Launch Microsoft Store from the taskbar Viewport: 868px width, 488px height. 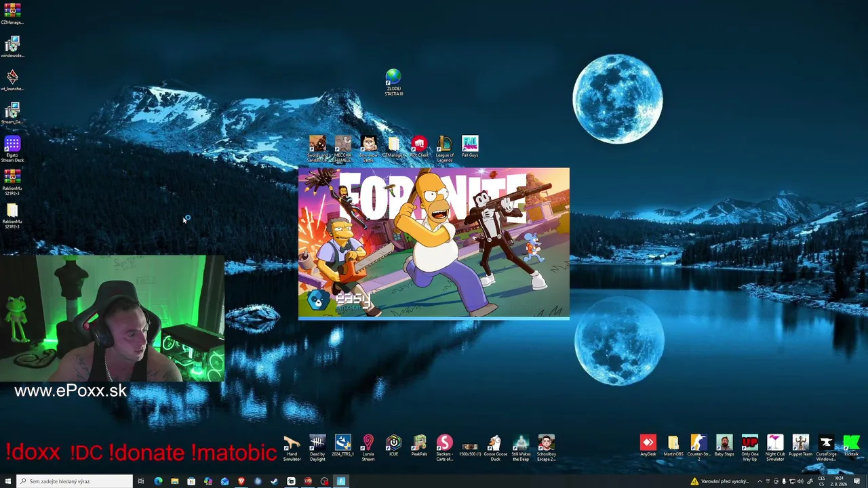pyautogui.click(x=191, y=481)
